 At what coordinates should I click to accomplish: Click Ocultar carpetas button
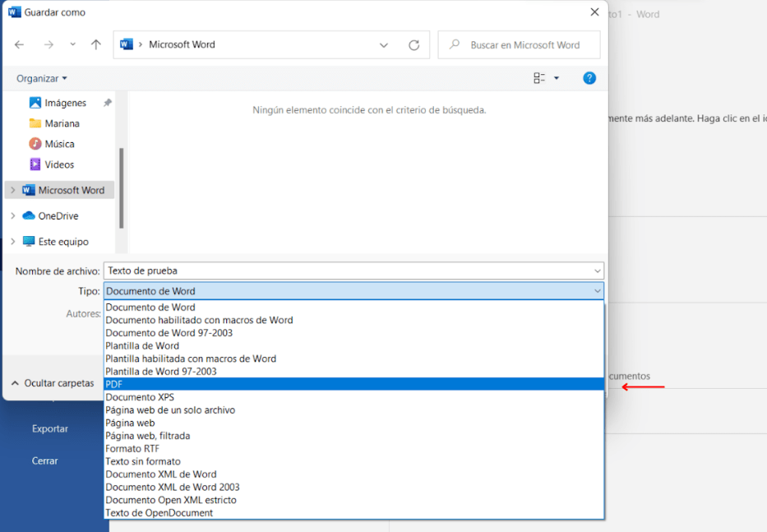point(52,383)
